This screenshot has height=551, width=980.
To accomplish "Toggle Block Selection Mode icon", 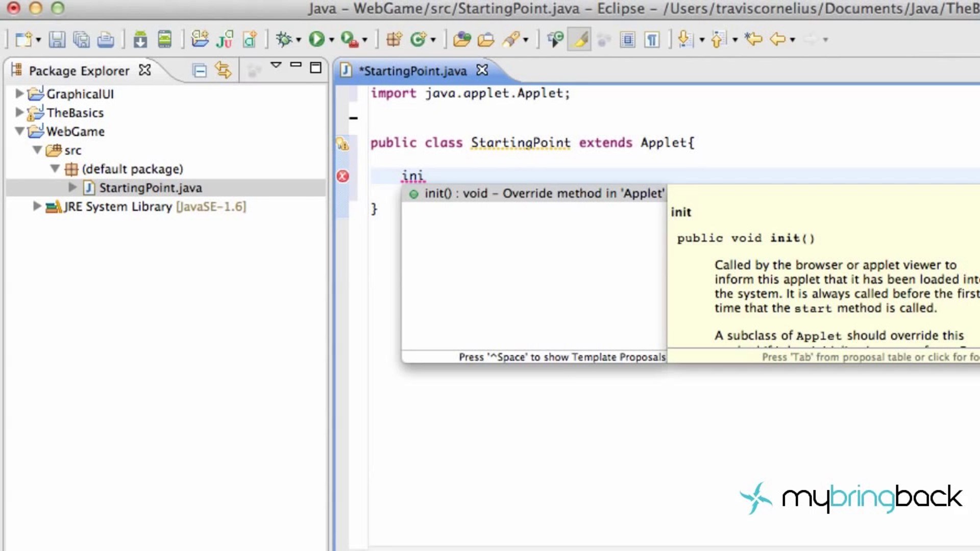I will coord(627,39).
